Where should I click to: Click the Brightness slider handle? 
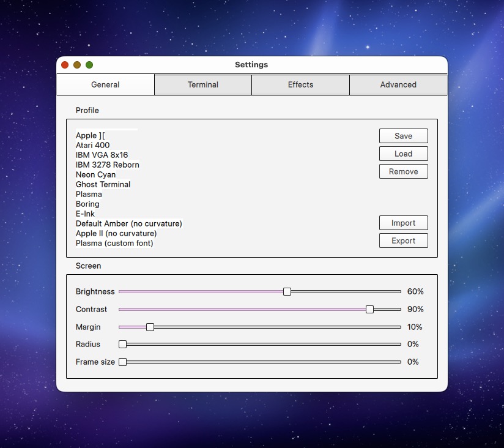[287, 291]
